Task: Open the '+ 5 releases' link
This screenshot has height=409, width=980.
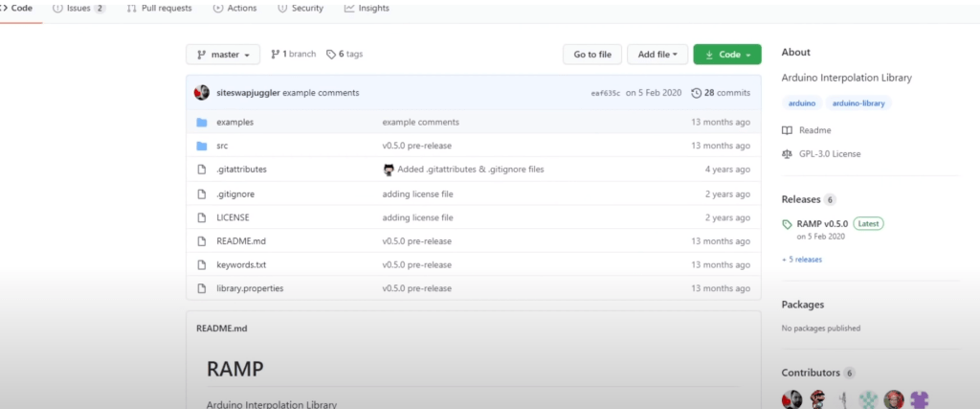Action: tap(802, 260)
